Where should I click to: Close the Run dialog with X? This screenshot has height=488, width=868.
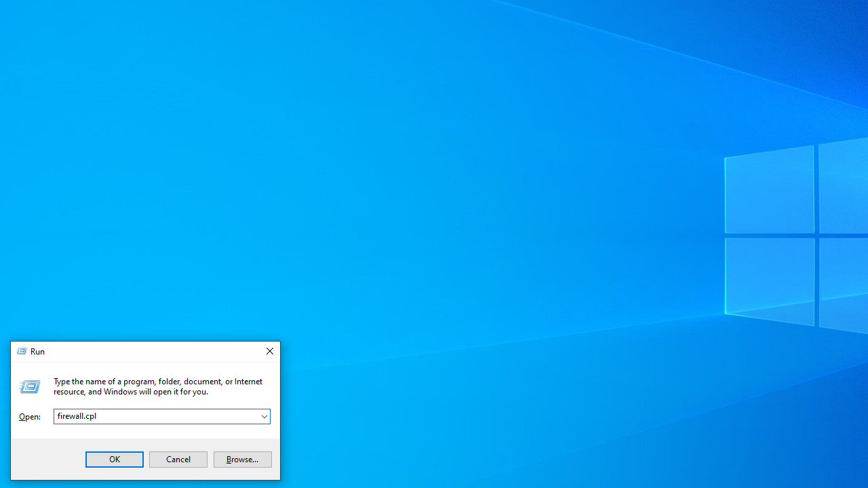269,352
